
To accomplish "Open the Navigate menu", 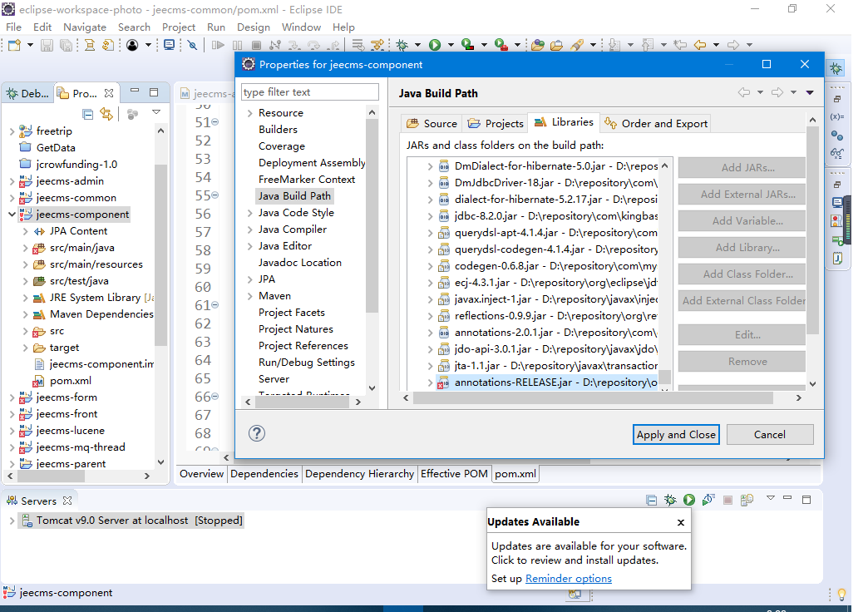I will point(84,27).
